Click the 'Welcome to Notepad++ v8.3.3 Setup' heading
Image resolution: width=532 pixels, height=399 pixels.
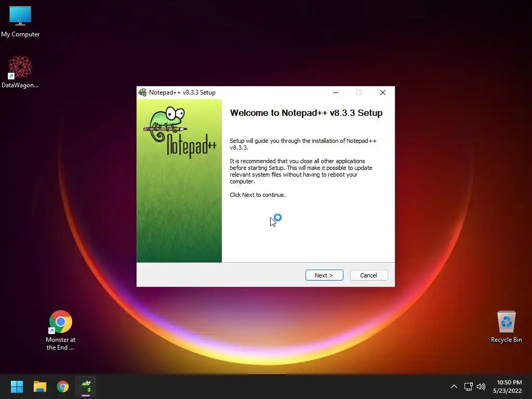coord(306,113)
